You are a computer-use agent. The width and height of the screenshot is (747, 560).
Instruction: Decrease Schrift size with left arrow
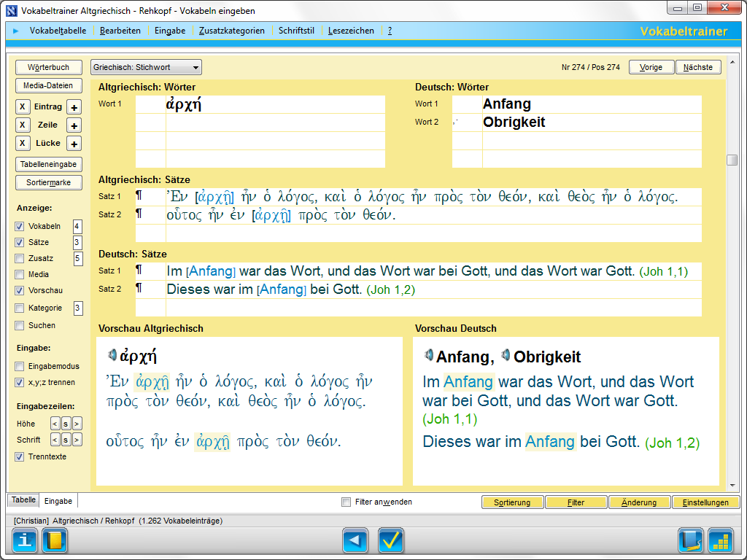55,440
